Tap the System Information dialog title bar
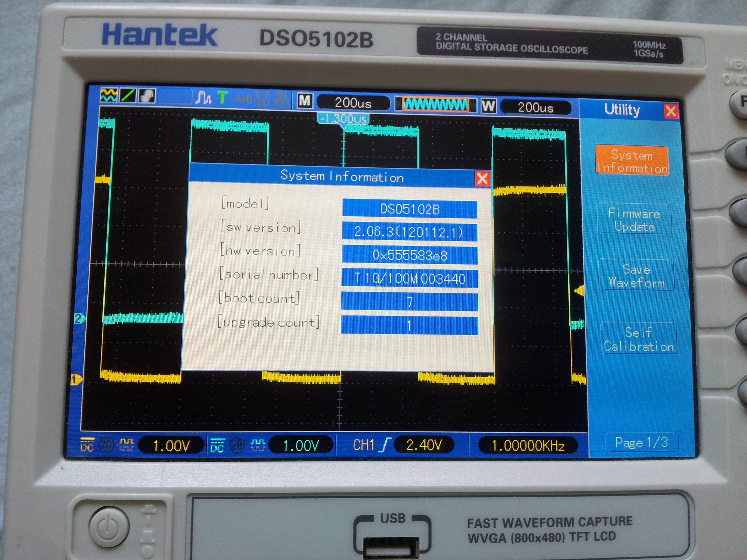 tap(340, 176)
